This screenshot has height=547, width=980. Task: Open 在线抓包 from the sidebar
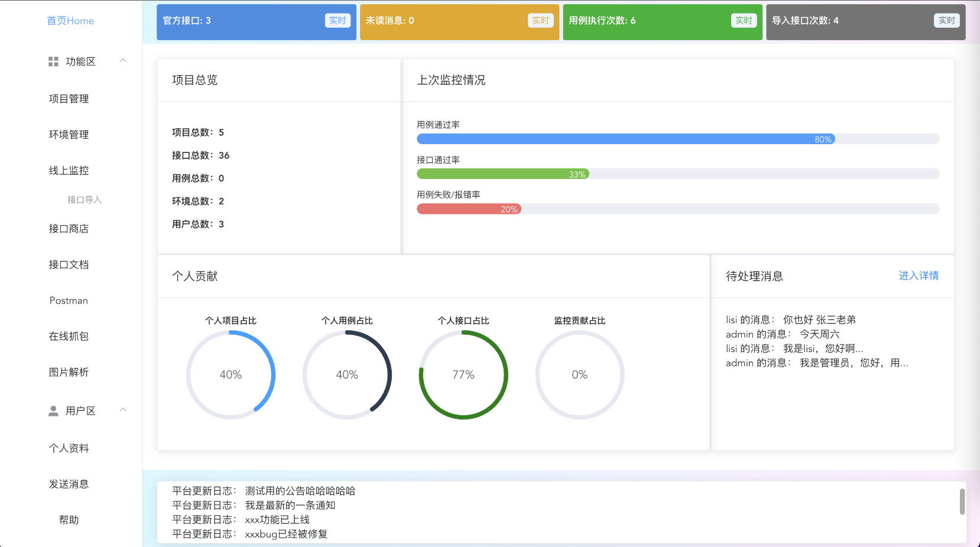coord(69,336)
